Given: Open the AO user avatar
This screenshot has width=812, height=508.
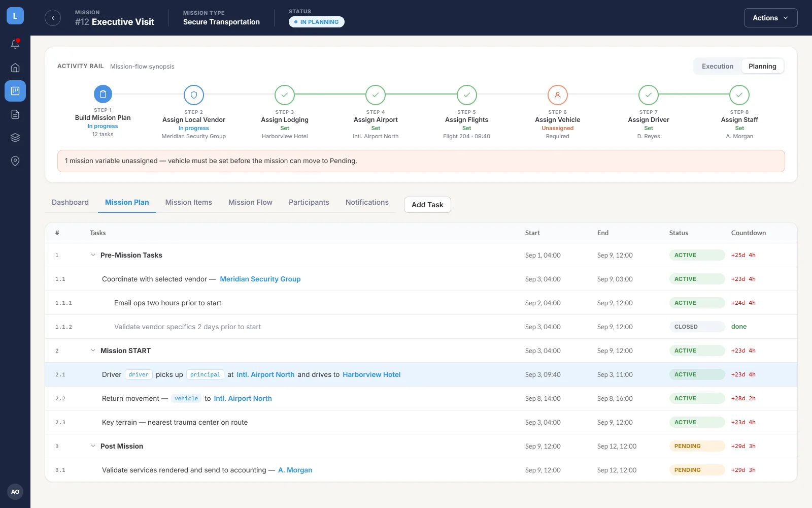Looking at the screenshot, I should point(15,492).
